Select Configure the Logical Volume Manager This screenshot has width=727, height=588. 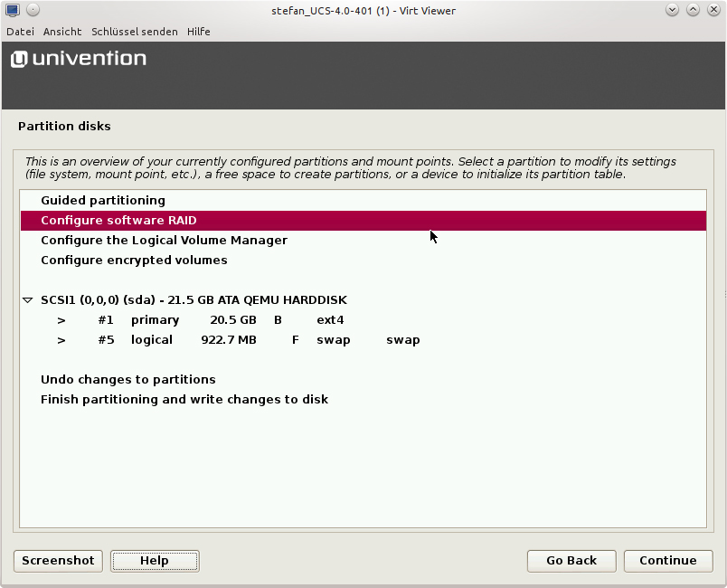[x=164, y=241]
